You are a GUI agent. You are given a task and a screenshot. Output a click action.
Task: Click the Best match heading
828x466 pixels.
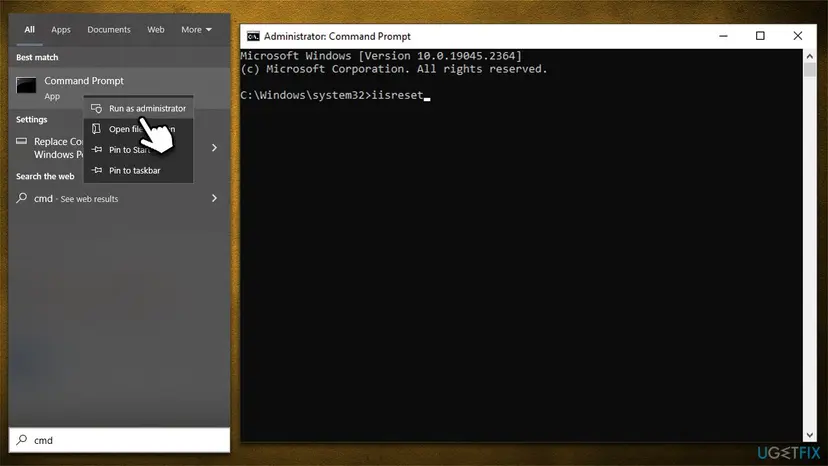[x=37, y=57]
